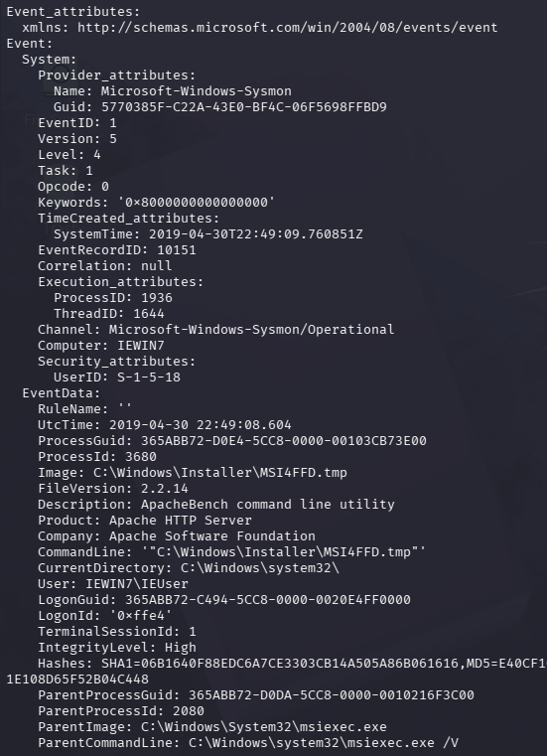Click the UserID S-1-5-18 value
The width and height of the screenshot is (547, 756).
[149, 378]
